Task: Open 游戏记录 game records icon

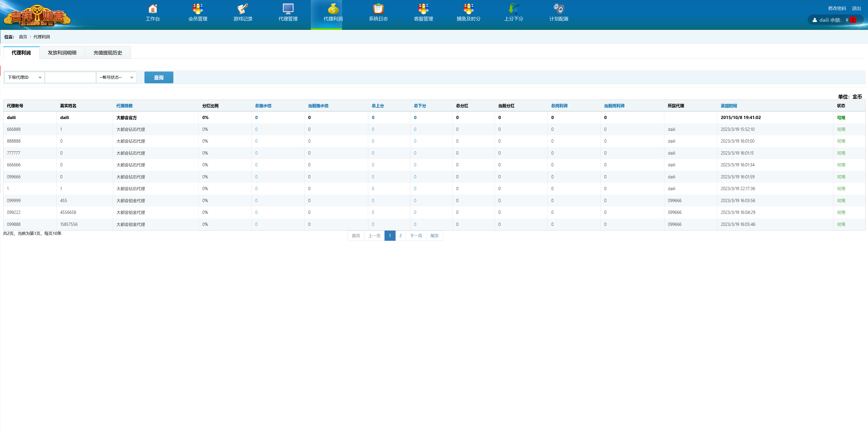Action: click(x=243, y=9)
